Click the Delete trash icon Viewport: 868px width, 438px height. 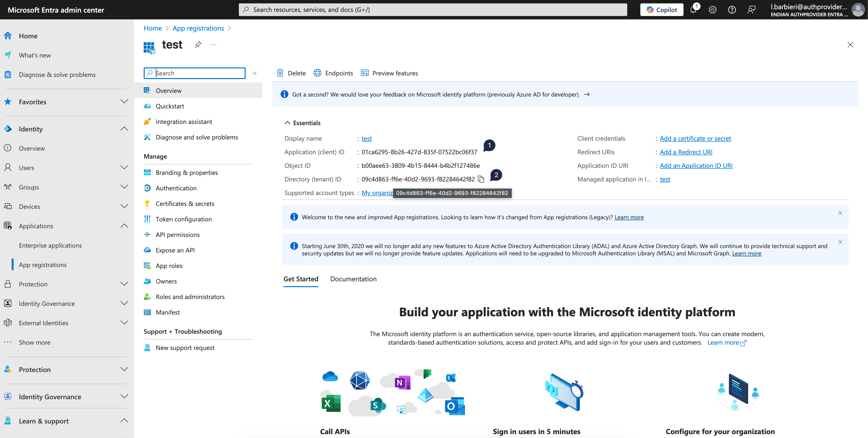pyautogui.click(x=280, y=73)
